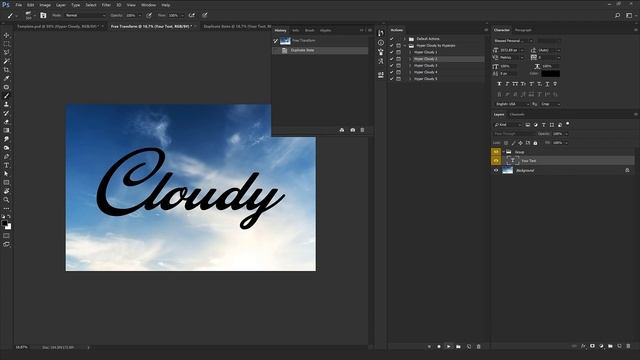The width and height of the screenshot is (640, 360).
Task: Switch to the Paragraph tab
Action: click(523, 30)
